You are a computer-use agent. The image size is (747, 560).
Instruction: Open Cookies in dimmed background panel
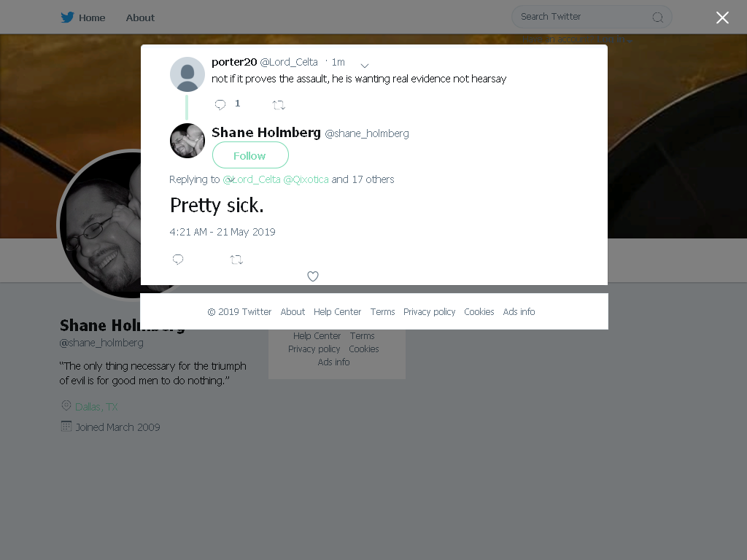(364, 349)
